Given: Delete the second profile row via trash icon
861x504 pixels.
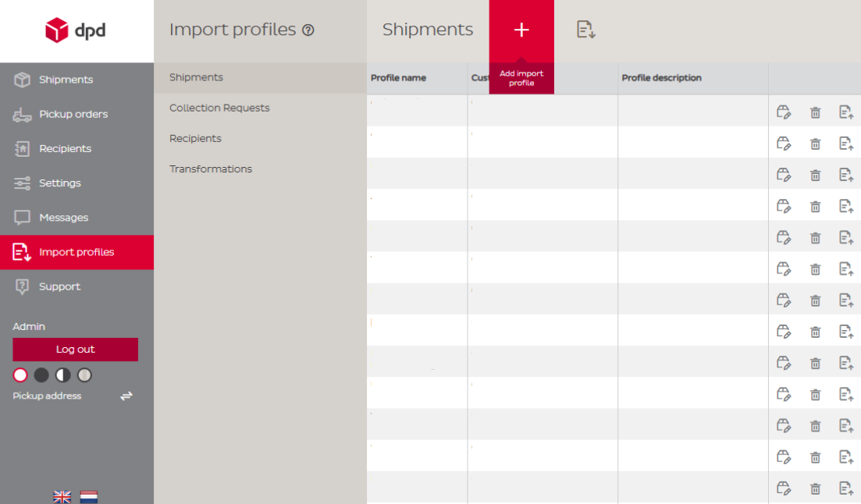Looking at the screenshot, I should (x=816, y=144).
